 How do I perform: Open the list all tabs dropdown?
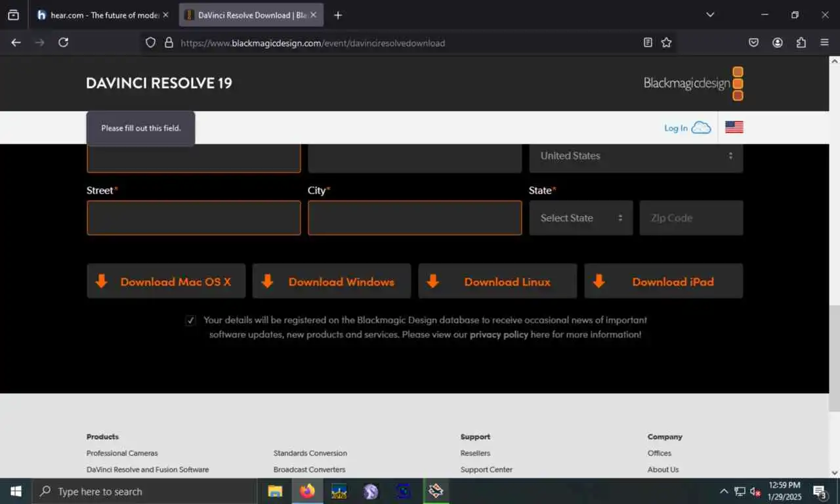[710, 14]
